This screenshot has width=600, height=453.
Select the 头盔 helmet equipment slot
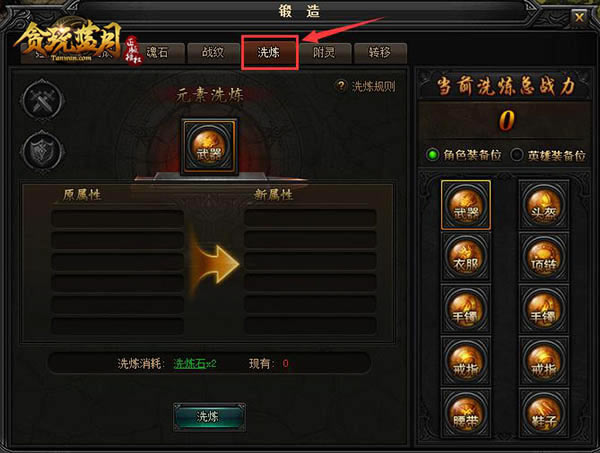click(x=543, y=205)
